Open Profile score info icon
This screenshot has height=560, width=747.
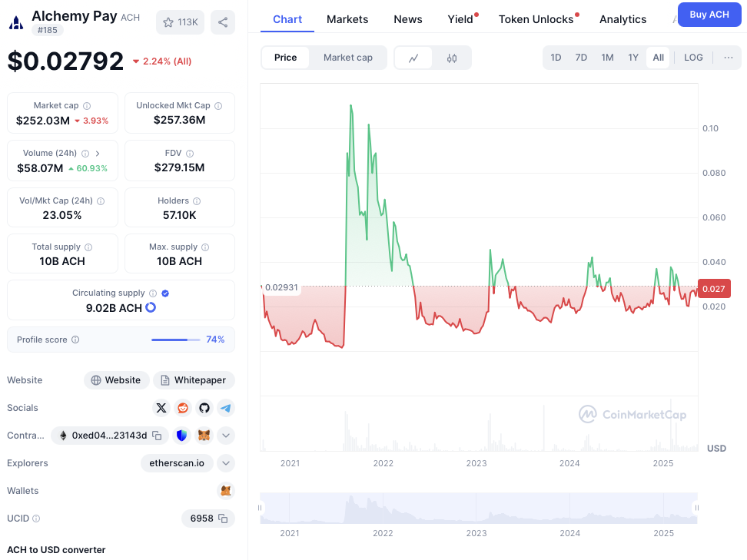tap(75, 340)
